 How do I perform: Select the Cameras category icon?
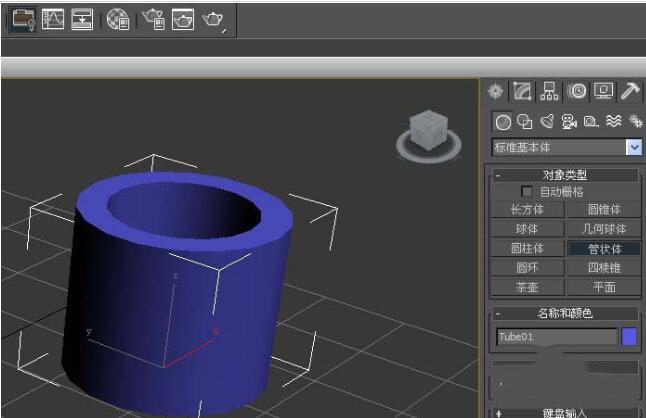pos(569,122)
